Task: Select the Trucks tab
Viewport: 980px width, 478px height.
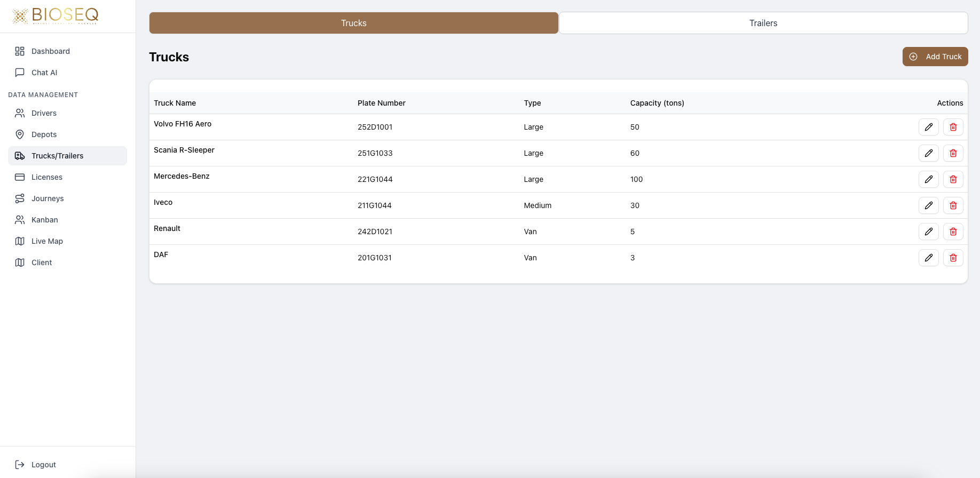Action: tap(353, 23)
